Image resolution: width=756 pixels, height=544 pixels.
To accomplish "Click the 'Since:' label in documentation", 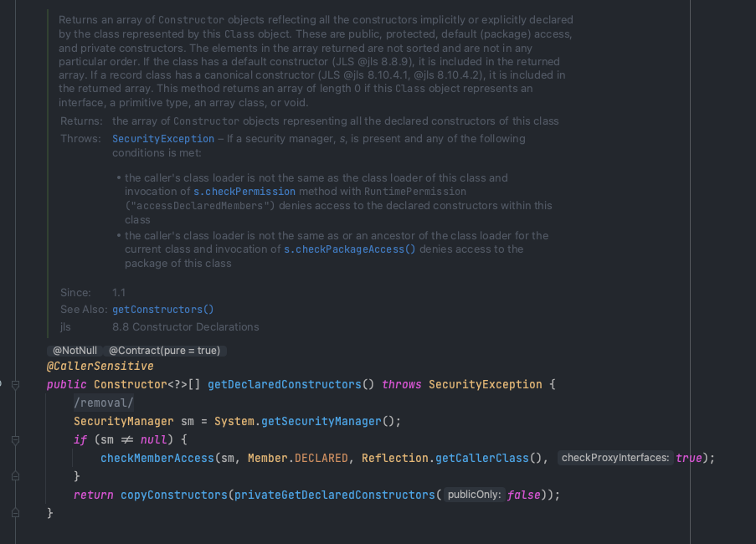I will [x=75, y=292].
